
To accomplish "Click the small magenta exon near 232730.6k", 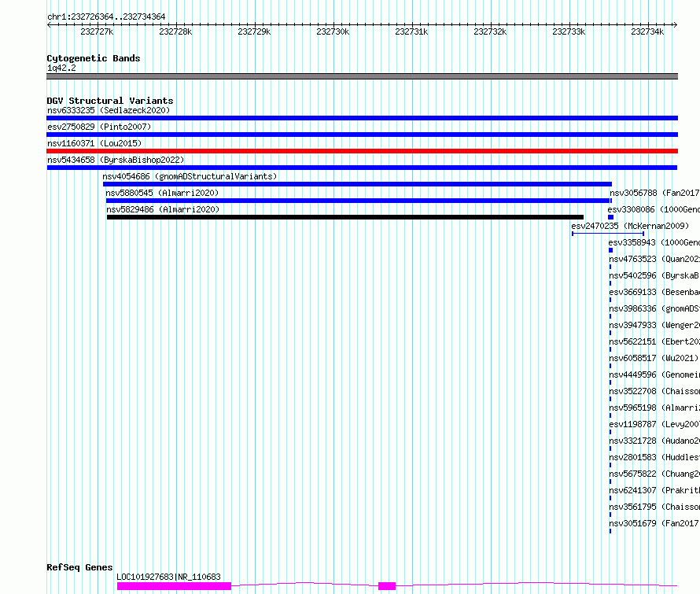I will point(387,586).
